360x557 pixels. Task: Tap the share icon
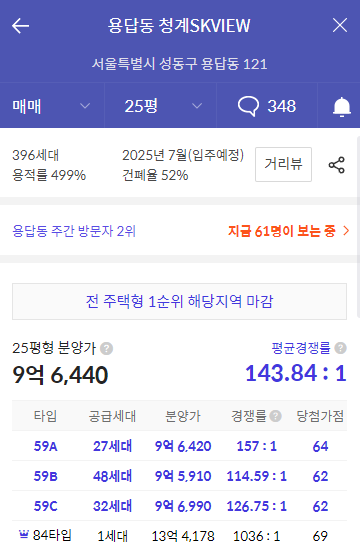point(337,165)
